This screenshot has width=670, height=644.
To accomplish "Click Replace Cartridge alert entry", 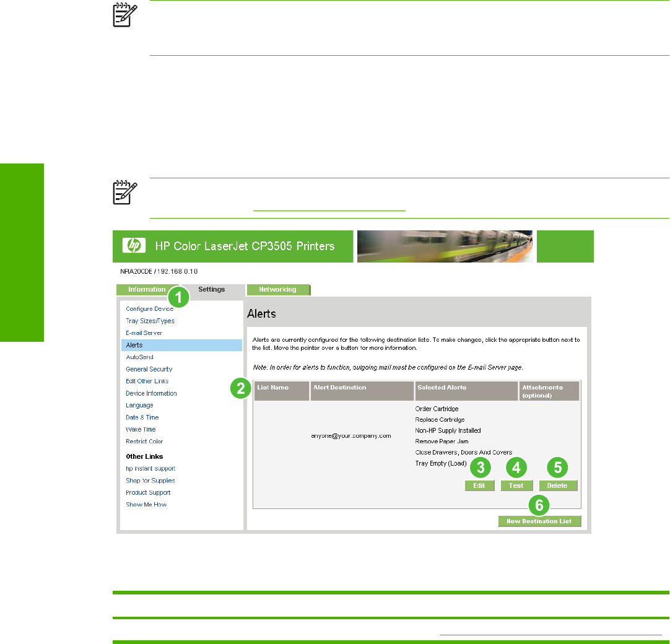I will 440,420.
